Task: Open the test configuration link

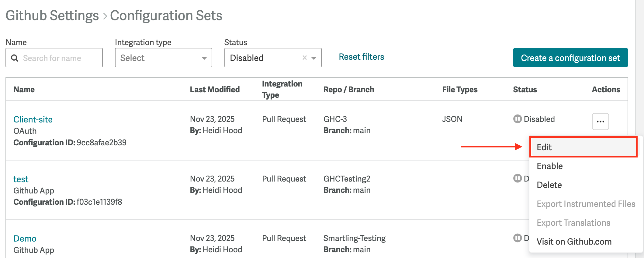Action: point(21,179)
